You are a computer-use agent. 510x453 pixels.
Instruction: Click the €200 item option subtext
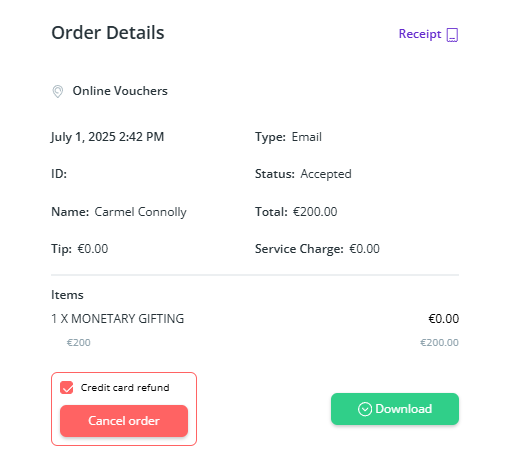pyautogui.click(x=79, y=343)
